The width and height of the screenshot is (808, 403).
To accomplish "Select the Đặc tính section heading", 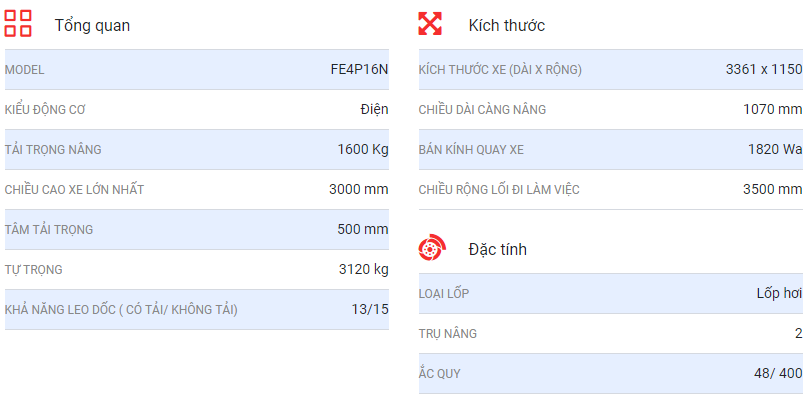I will 497,249.
